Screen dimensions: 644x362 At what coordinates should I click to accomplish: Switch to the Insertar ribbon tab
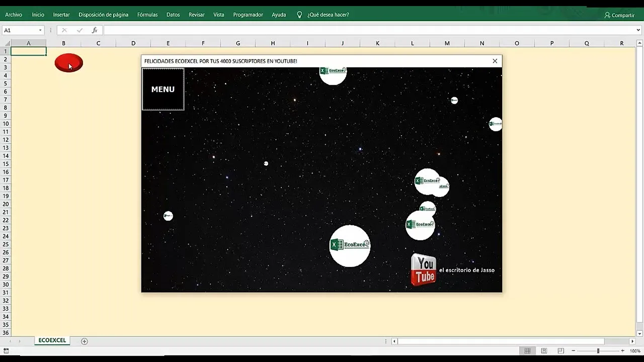pos(61,15)
